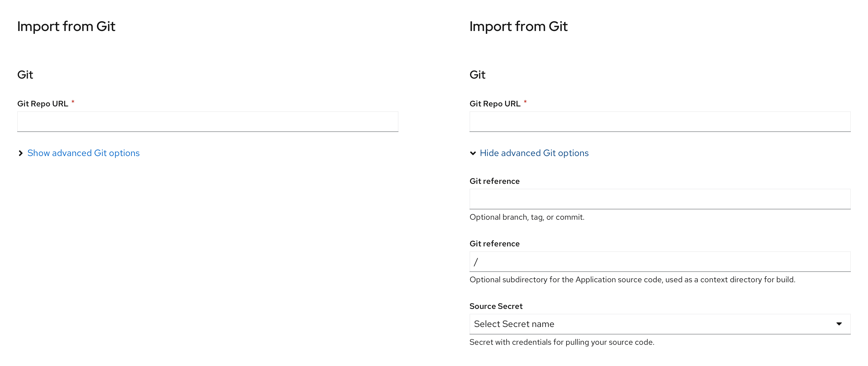The height and width of the screenshot is (366, 868).
Task: Focus Git Repo URL field above Hide advanced options
Action: [659, 122]
